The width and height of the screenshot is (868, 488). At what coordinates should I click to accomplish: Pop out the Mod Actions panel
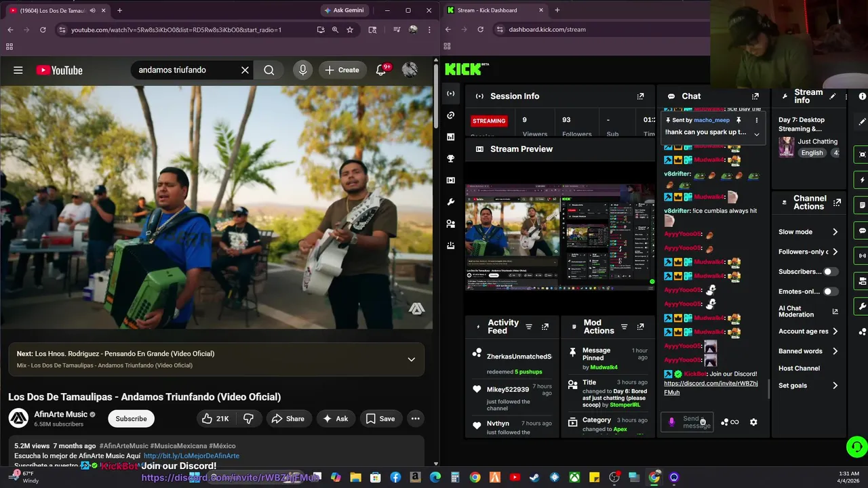click(x=640, y=327)
